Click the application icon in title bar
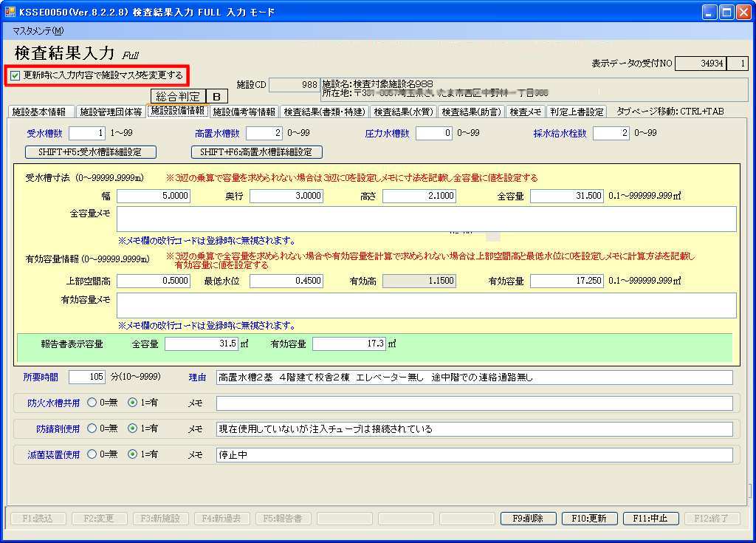 10,12
